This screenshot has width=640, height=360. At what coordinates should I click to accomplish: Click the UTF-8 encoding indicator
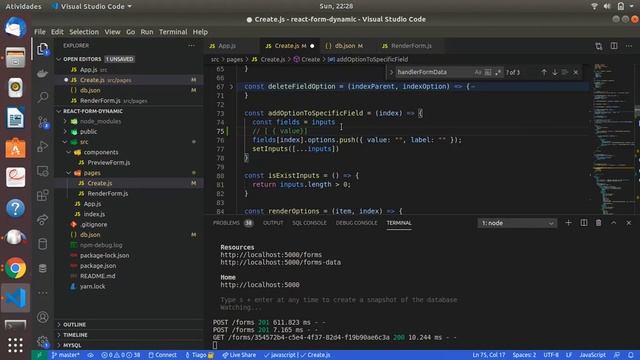(551, 355)
